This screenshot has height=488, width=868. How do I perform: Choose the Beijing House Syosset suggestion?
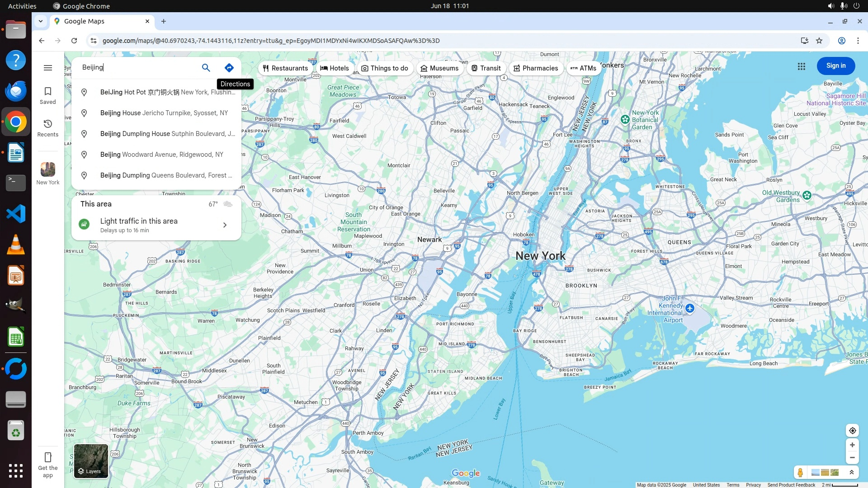pyautogui.click(x=164, y=113)
